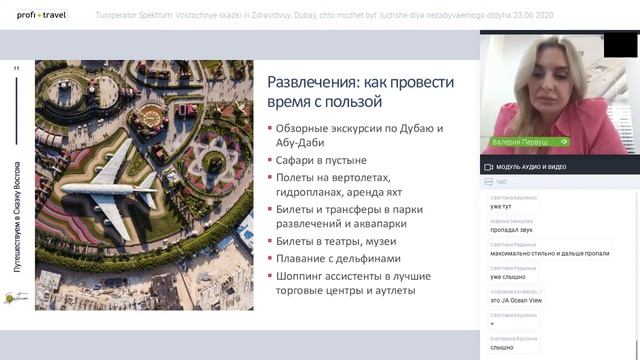Click the camera icon beside 'Модуль аудио и видео'

point(489,167)
